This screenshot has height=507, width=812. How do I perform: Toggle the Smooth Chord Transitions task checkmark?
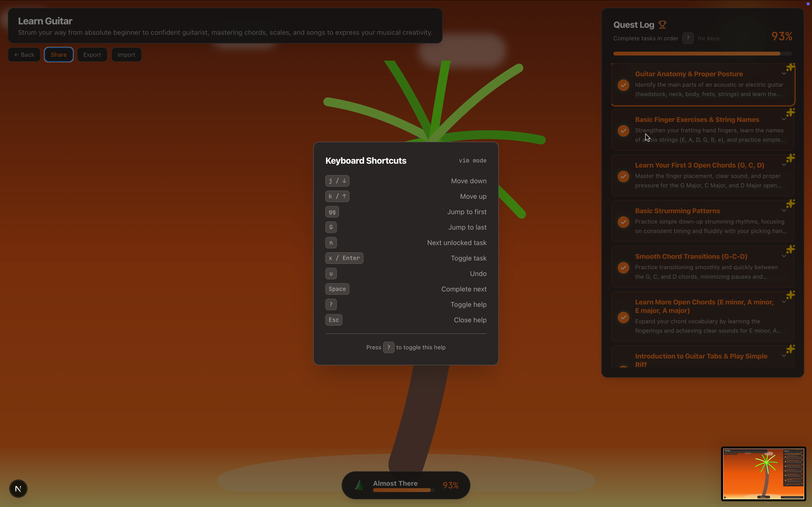623,267
